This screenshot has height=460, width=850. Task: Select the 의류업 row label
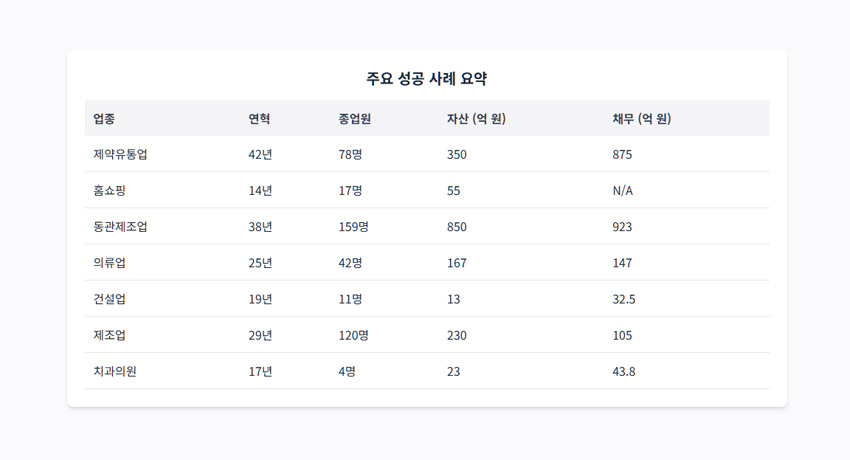click(109, 263)
